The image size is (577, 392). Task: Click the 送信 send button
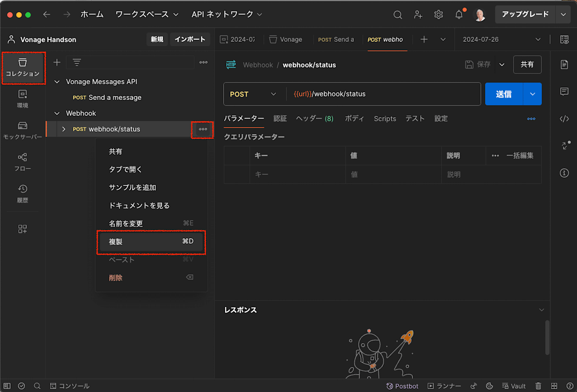tap(504, 94)
